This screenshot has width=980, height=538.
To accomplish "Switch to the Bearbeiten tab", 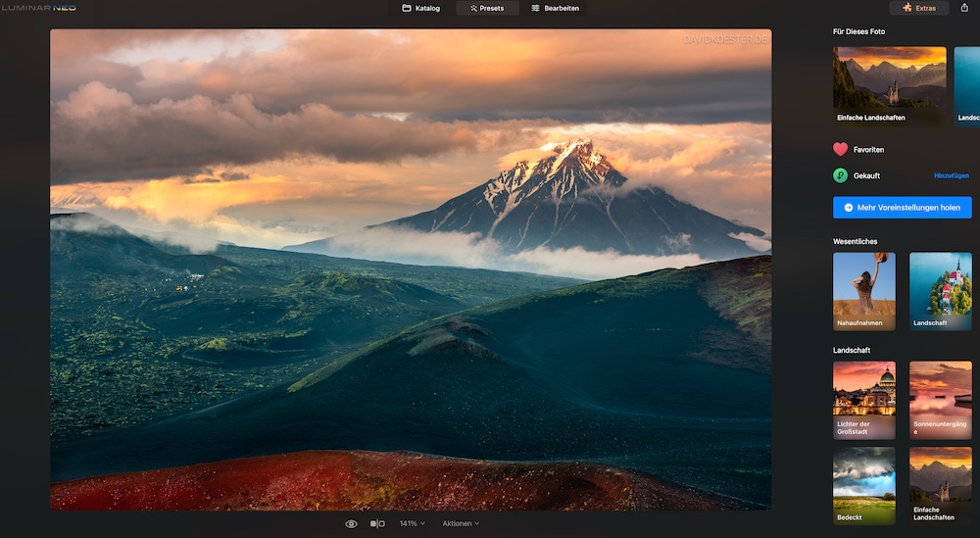I will click(555, 8).
